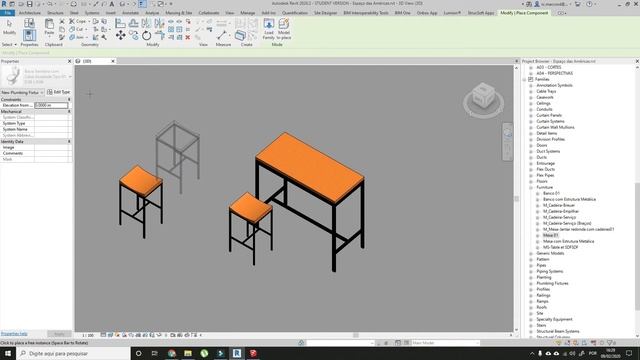Expand the Generic Models tree node

pos(531,253)
